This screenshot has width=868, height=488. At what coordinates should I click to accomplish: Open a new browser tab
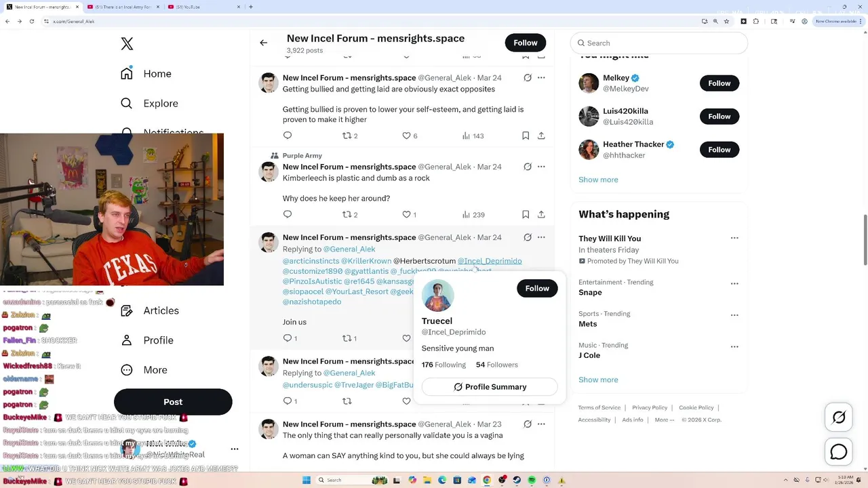point(251,7)
